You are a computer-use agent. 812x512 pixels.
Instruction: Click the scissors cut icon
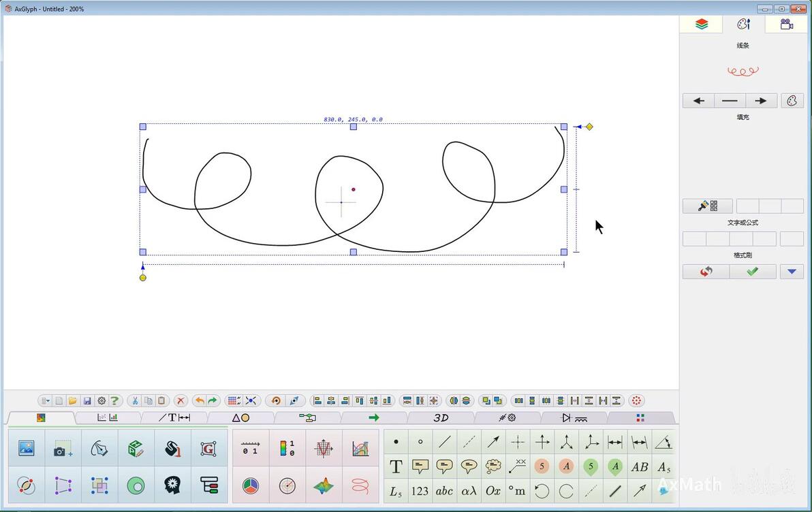pyautogui.click(x=135, y=401)
